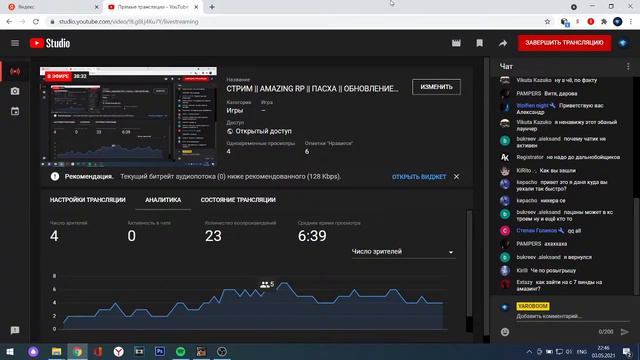Click the share stream arrow icon
Viewport: 640px width, 360px height.
coord(503,43)
